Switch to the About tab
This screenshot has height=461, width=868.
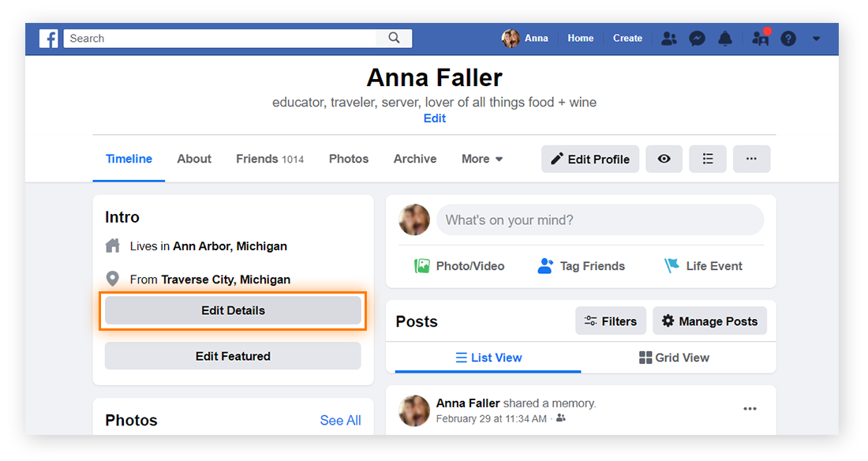coord(194,159)
